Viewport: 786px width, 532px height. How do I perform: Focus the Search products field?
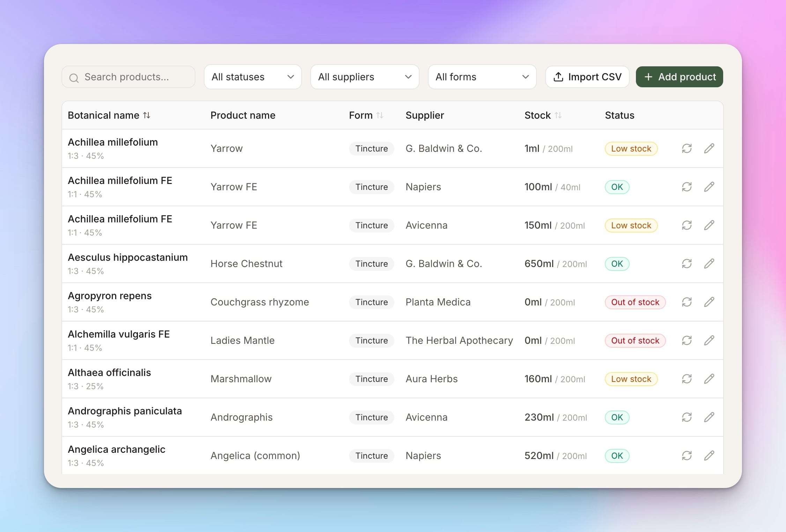click(128, 77)
